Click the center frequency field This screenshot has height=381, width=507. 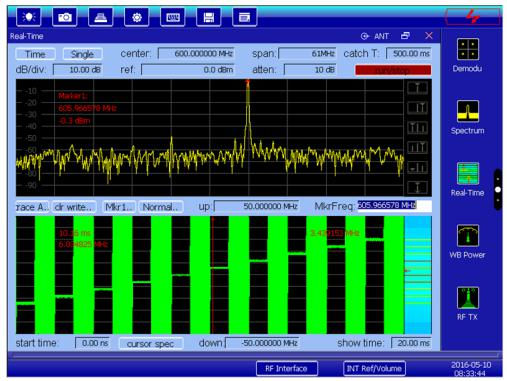click(x=196, y=53)
